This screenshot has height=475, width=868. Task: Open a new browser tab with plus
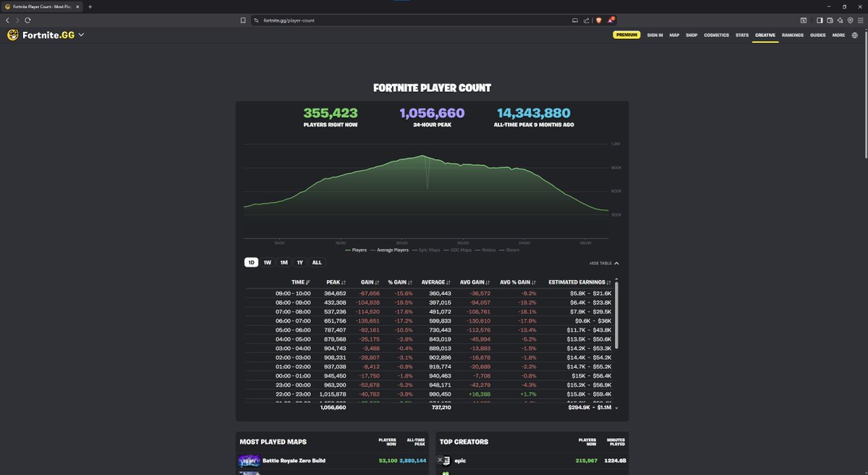tap(90, 7)
